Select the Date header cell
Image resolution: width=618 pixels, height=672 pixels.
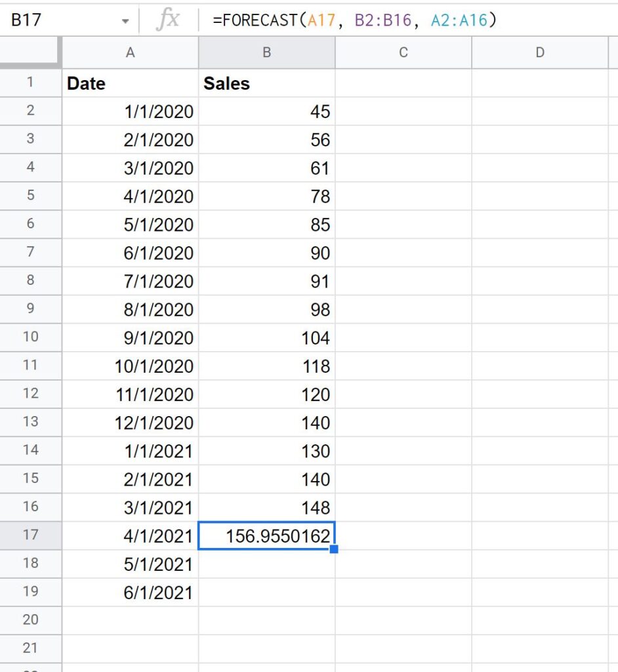coord(131,83)
